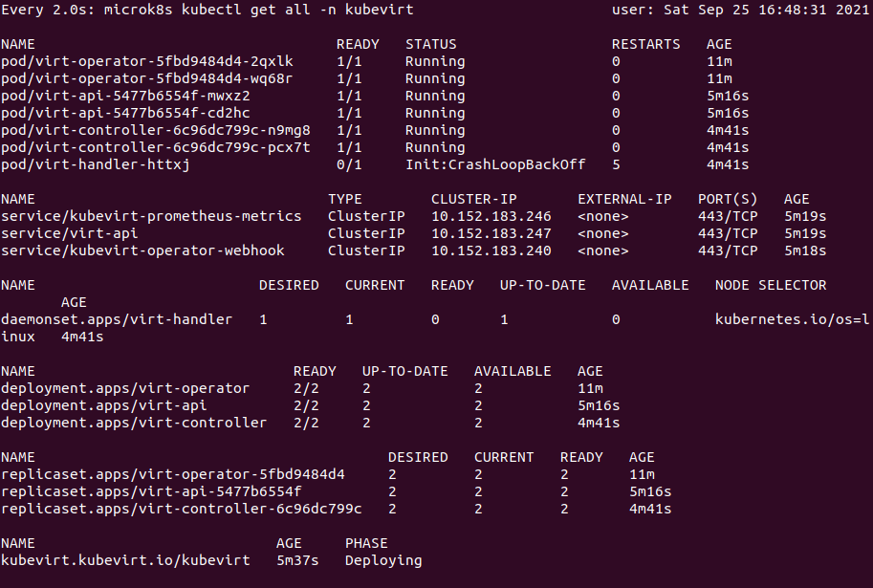This screenshot has height=588, width=873.
Task: Click the STATUS column header
Action: point(431,45)
